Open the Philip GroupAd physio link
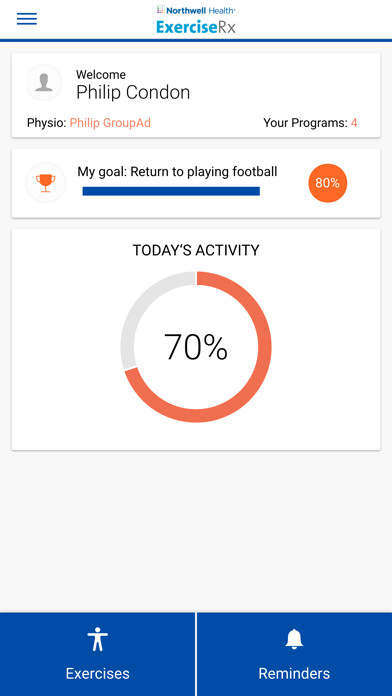Viewport: 392px width, 696px height. point(110,123)
